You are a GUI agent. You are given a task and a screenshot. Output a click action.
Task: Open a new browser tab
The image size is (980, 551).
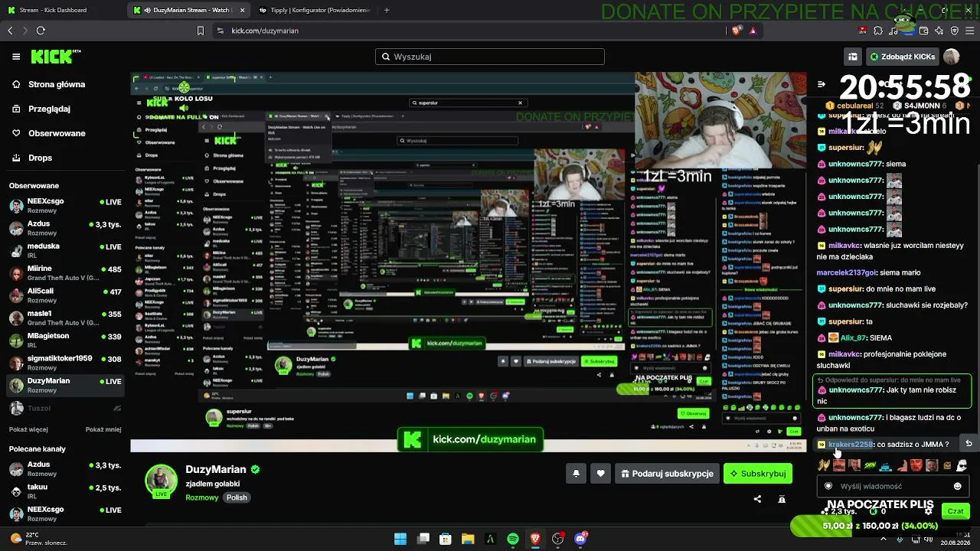pyautogui.click(x=387, y=10)
